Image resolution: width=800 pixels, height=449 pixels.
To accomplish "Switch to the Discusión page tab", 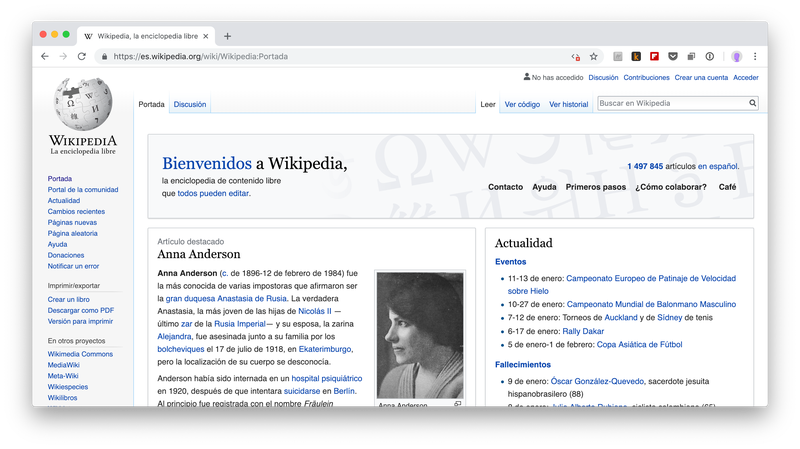I will 190,104.
